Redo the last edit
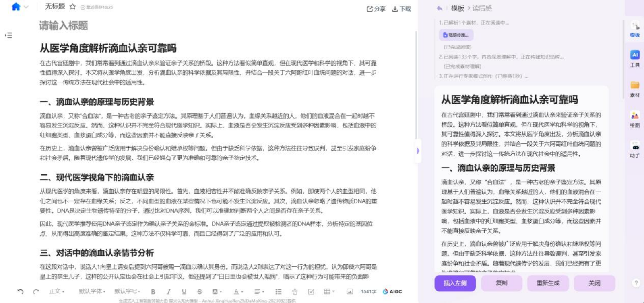 coord(36,291)
